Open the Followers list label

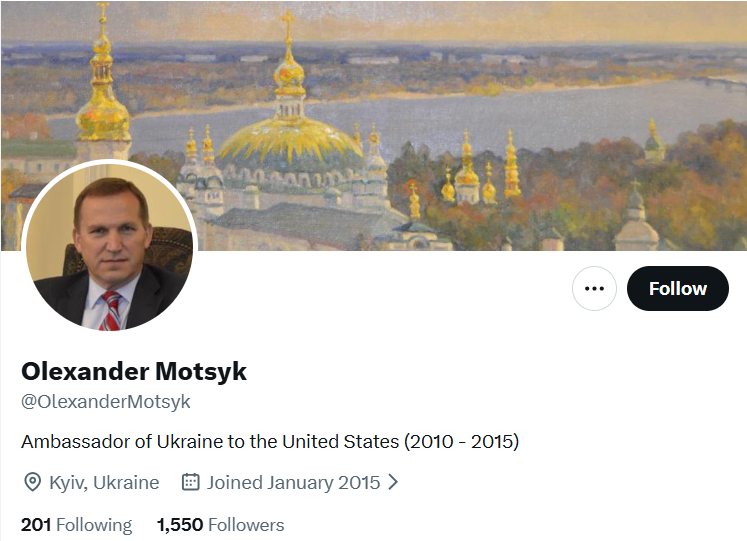pos(246,525)
